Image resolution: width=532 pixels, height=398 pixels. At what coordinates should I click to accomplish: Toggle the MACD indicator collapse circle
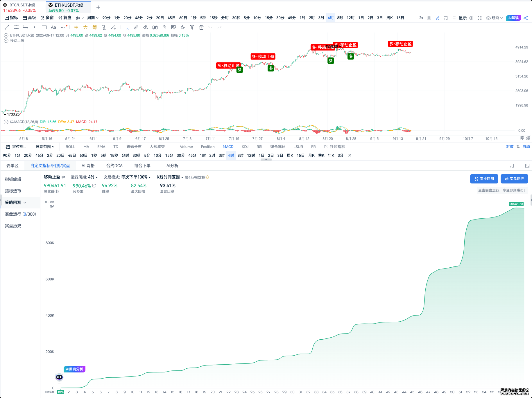[x=6, y=122]
